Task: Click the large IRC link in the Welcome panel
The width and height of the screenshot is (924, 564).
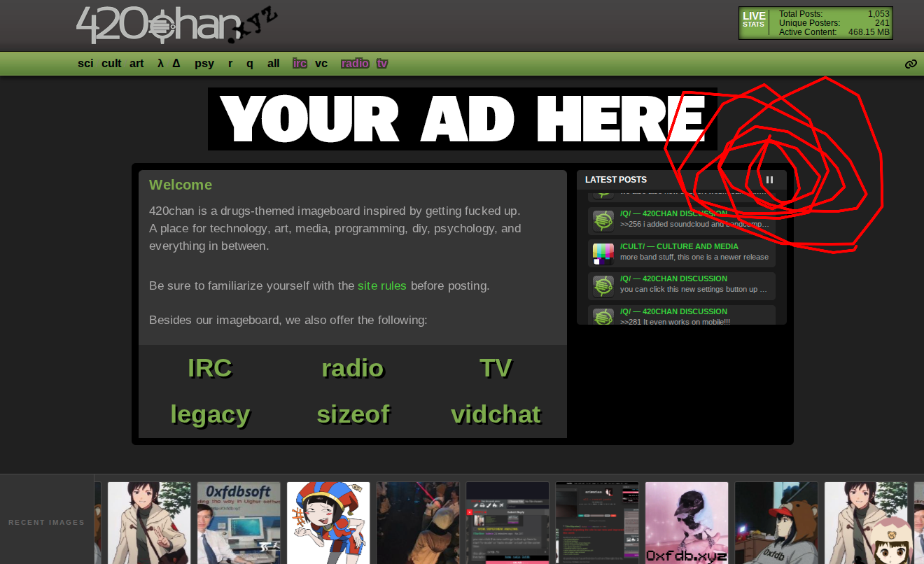Action: point(210,368)
